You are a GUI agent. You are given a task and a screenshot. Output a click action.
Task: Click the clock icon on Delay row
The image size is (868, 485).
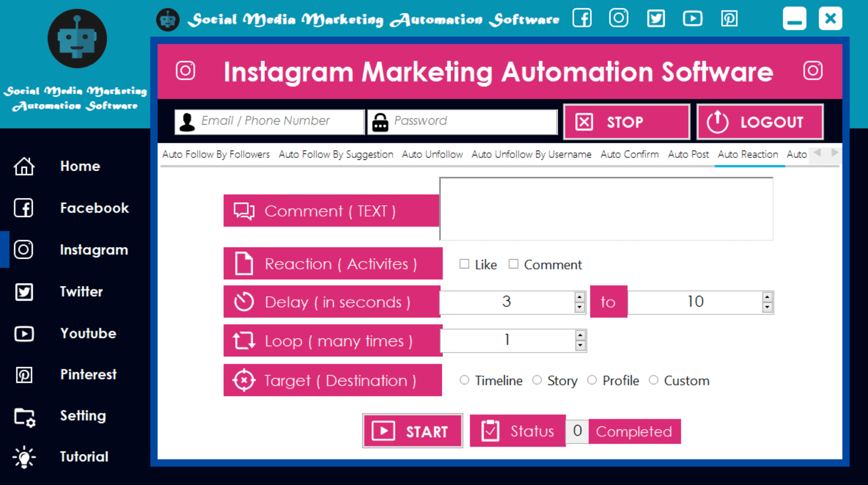click(244, 302)
